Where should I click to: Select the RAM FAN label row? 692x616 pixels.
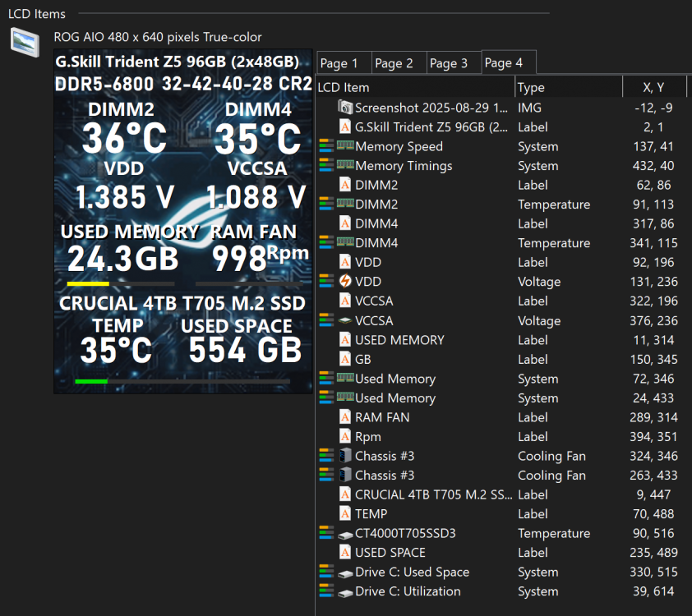(x=502, y=417)
